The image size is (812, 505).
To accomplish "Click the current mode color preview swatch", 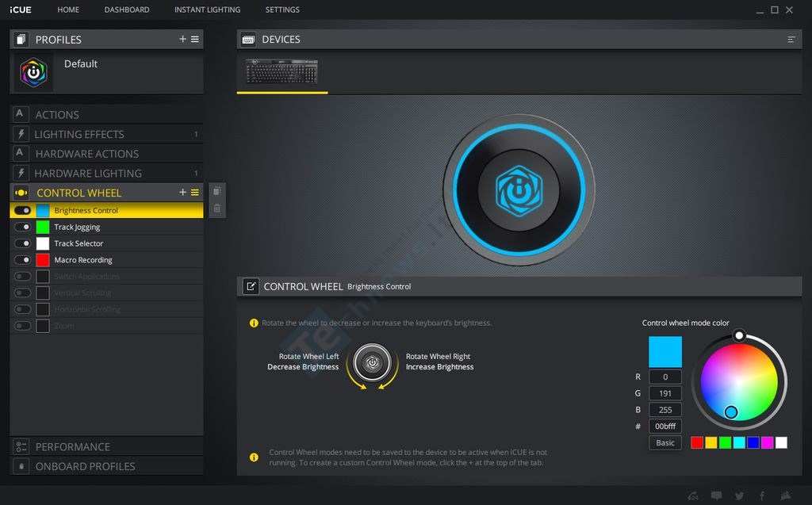I will click(x=665, y=352).
